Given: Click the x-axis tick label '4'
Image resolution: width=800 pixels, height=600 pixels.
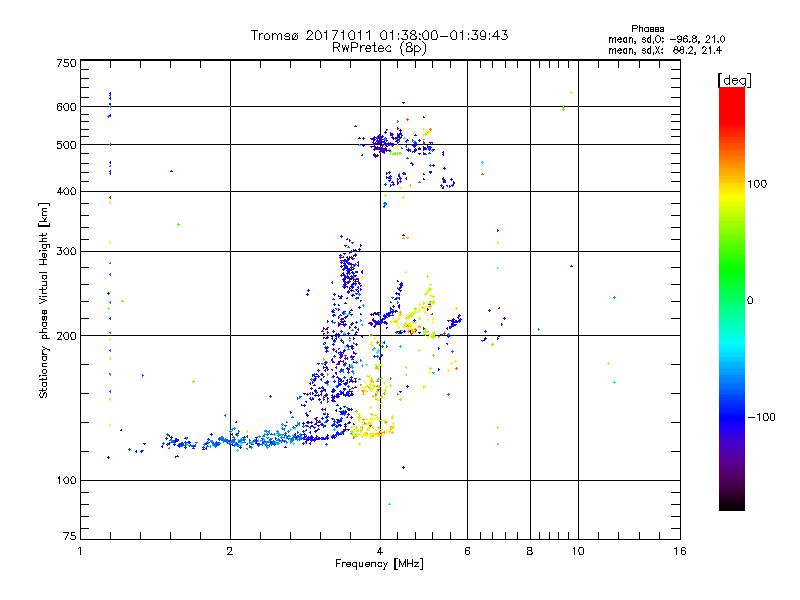Looking at the screenshot, I should (x=380, y=551).
